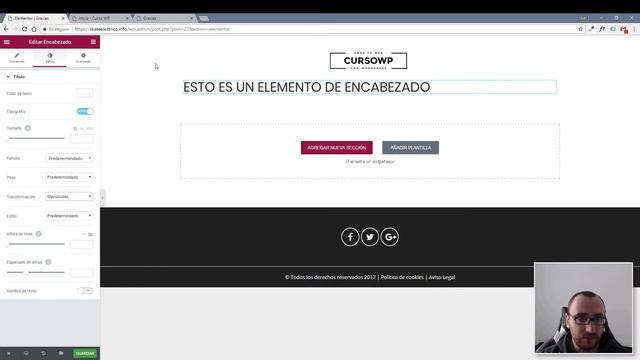Select the heading element text
The width and height of the screenshot is (640, 360).
tap(307, 87)
